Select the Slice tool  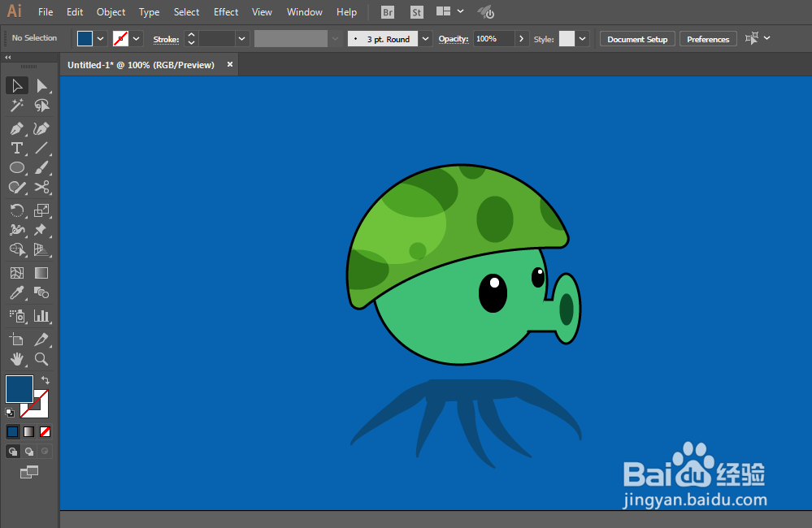41,339
